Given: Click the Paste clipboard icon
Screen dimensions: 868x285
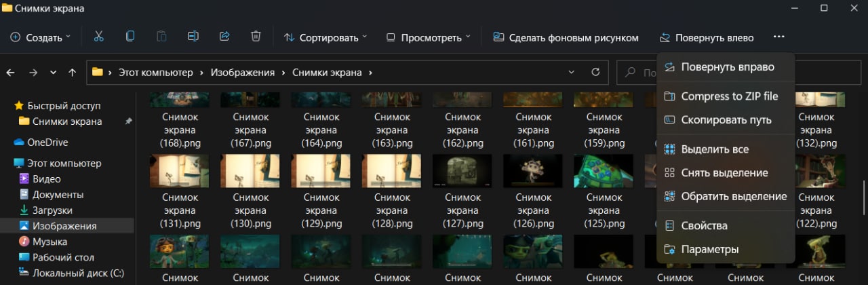Looking at the screenshot, I should point(161,37).
